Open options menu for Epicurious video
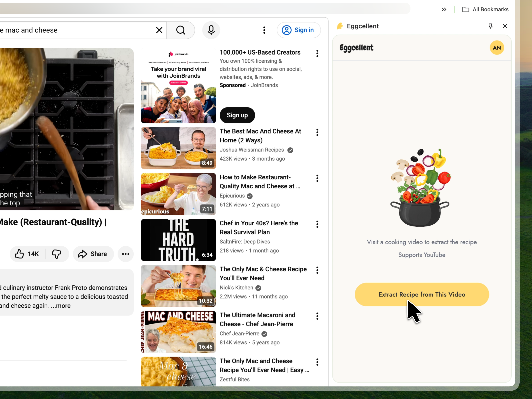The image size is (532, 399). coord(317,178)
